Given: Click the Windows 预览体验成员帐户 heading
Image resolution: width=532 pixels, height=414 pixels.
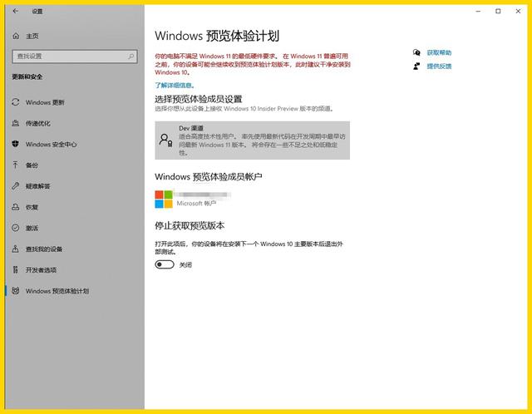Looking at the screenshot, I should point(209,176).
